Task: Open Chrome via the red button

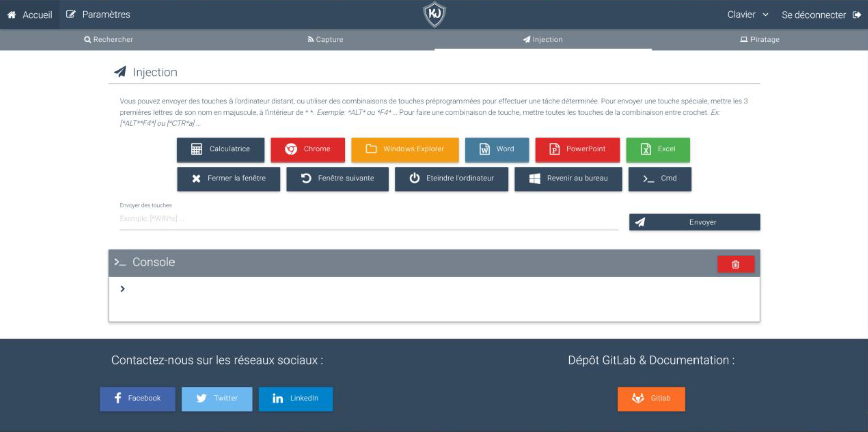Action: [x=308, y=149]
